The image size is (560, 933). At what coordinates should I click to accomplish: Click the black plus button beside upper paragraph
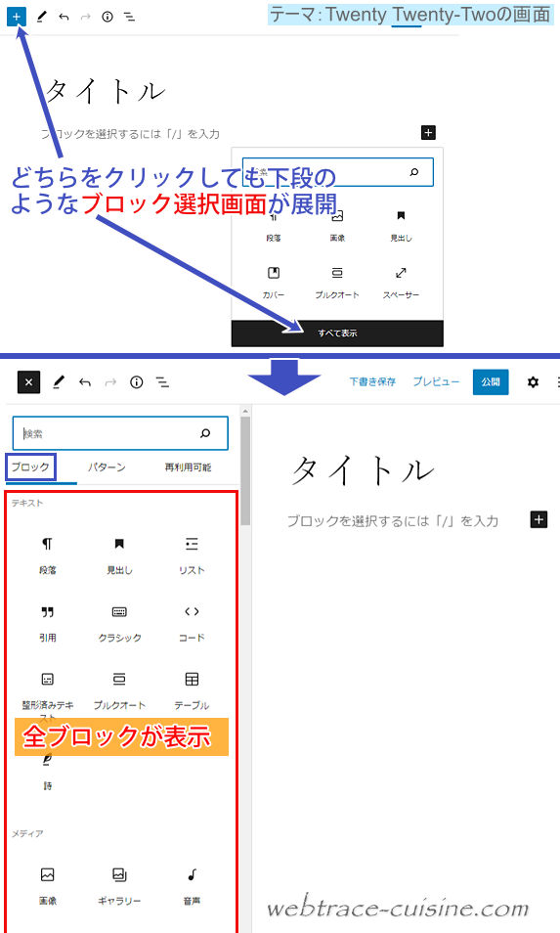point(428,133)
